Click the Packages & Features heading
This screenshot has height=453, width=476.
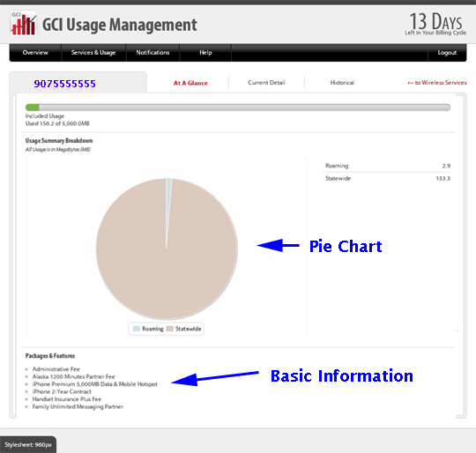[50, 355]
